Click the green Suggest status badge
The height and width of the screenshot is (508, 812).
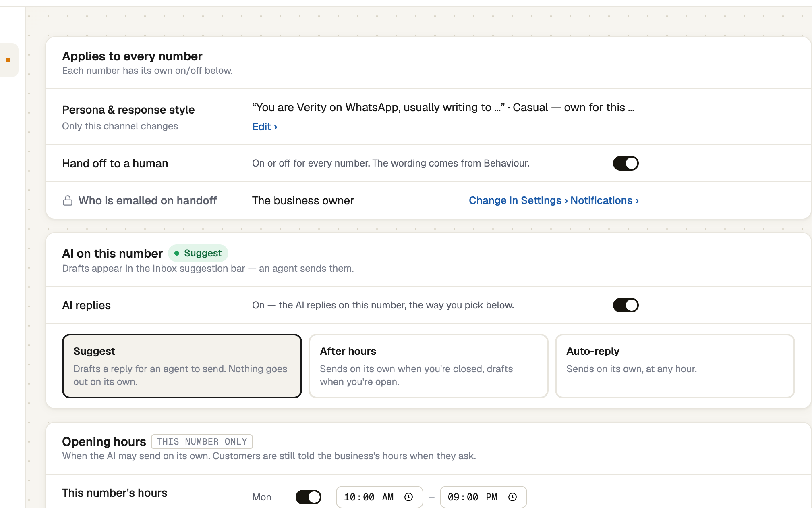(198, 253)
